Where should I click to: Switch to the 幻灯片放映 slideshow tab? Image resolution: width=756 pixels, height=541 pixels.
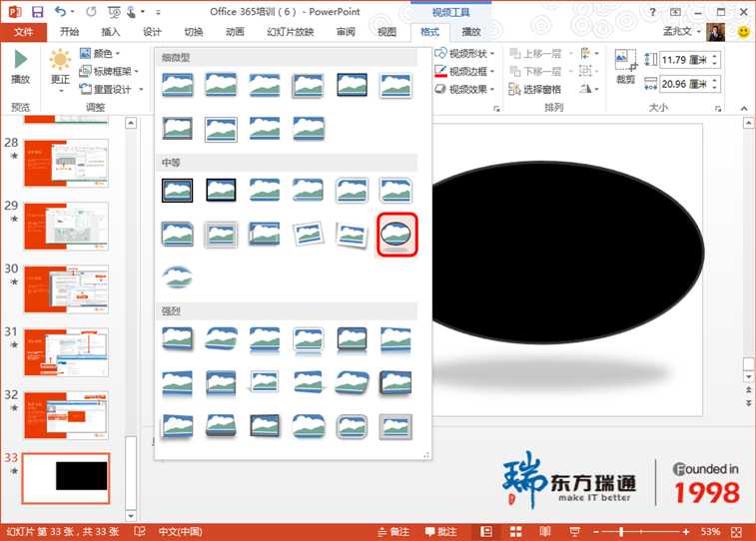291,32
